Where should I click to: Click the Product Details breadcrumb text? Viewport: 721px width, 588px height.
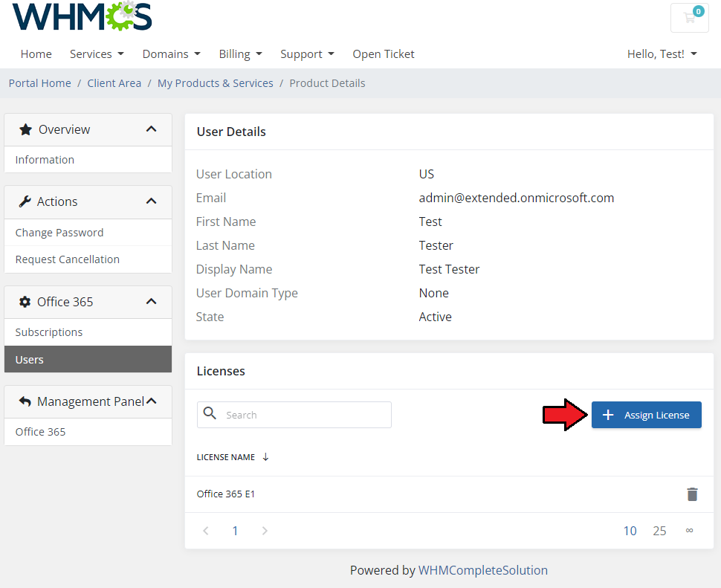(327, 83)
